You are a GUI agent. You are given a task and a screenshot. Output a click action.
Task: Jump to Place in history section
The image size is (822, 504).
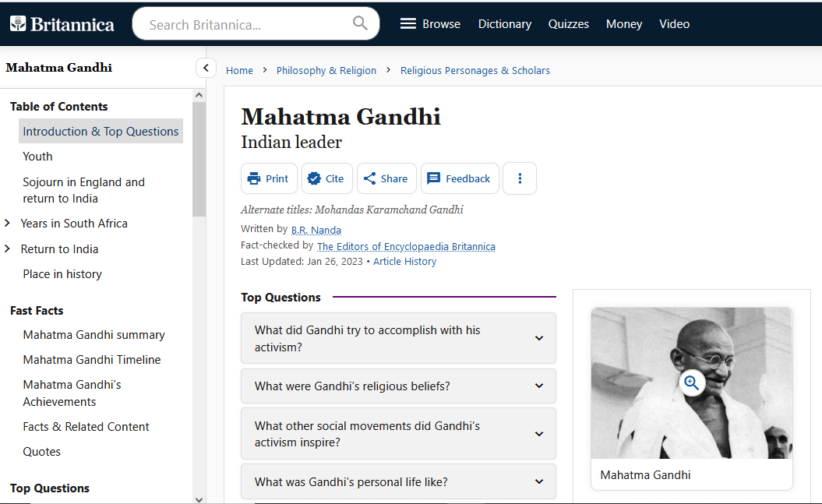pyautogui.click(x=62, y=274)
